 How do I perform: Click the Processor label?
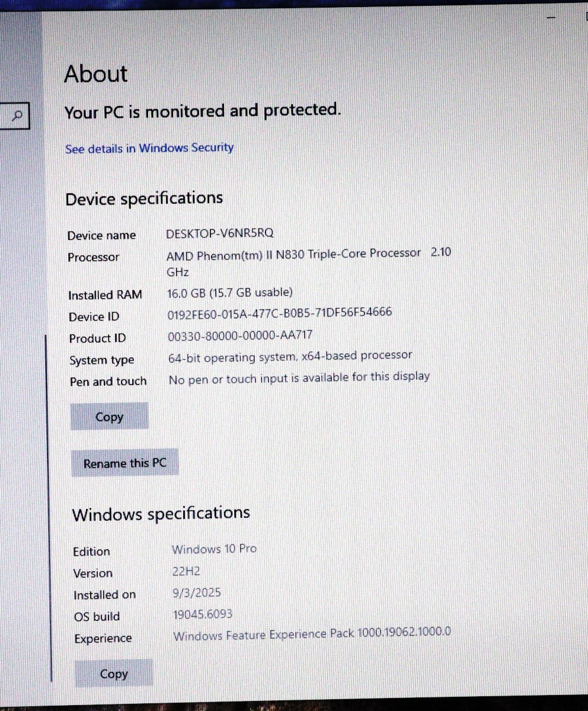(93, 257)
